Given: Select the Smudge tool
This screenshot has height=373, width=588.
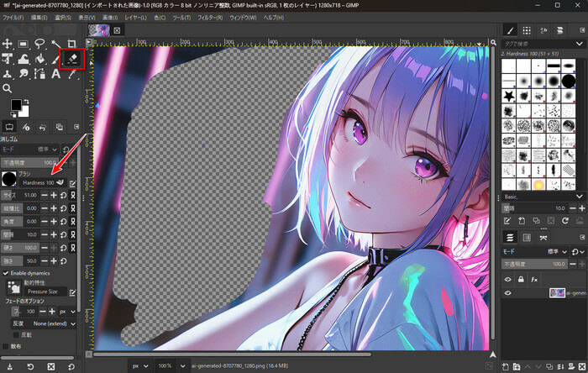Looking at the screenshot, I should (x=24, y=73).
